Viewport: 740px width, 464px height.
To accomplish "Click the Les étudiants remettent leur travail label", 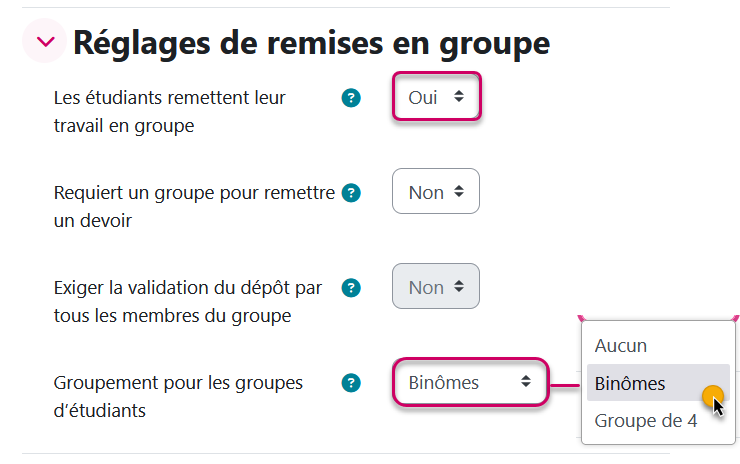I will point(170,111).
